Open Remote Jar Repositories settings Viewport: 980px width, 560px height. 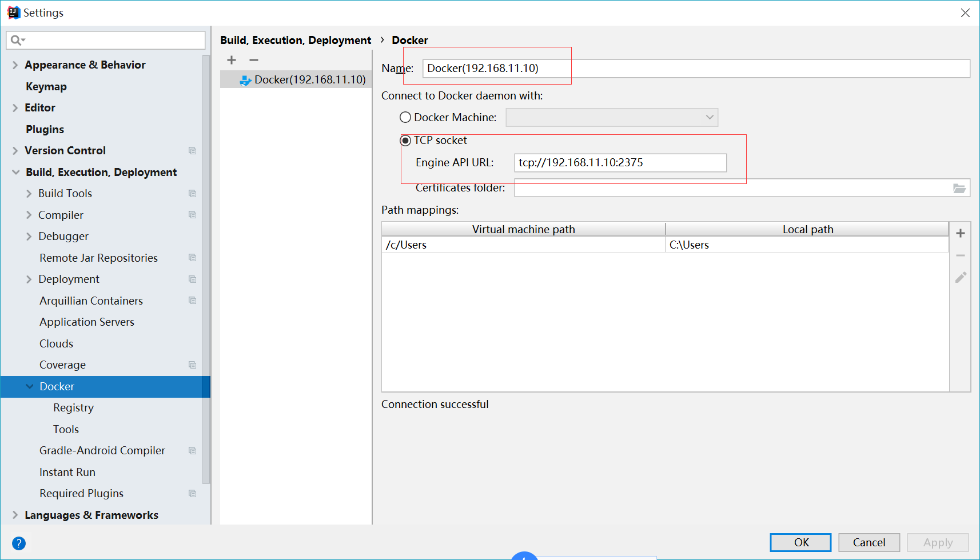[x=98, y=258]
